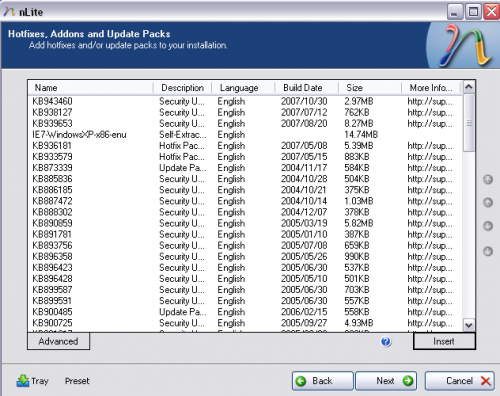Select the KB896428 row

tap(245, 279)
